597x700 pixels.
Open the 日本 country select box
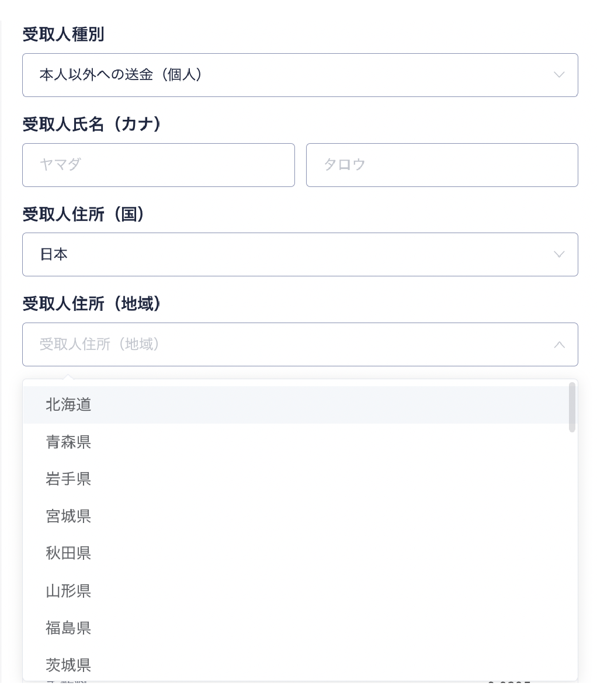[292, 254]
